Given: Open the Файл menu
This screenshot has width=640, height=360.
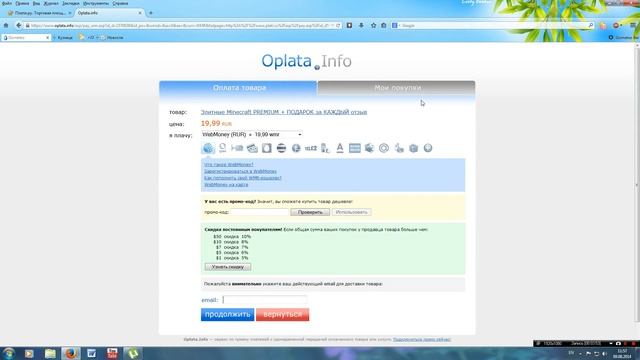Looking at the screenshot, I should 7,3.
